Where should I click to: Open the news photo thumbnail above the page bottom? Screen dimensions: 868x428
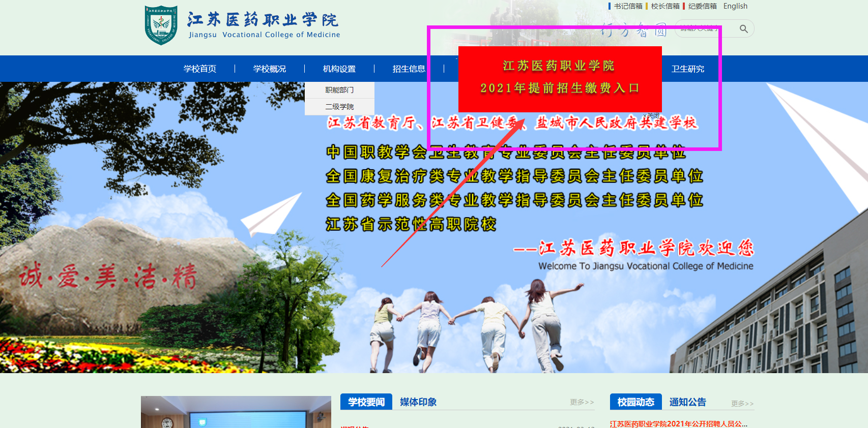tap(236, 412)
